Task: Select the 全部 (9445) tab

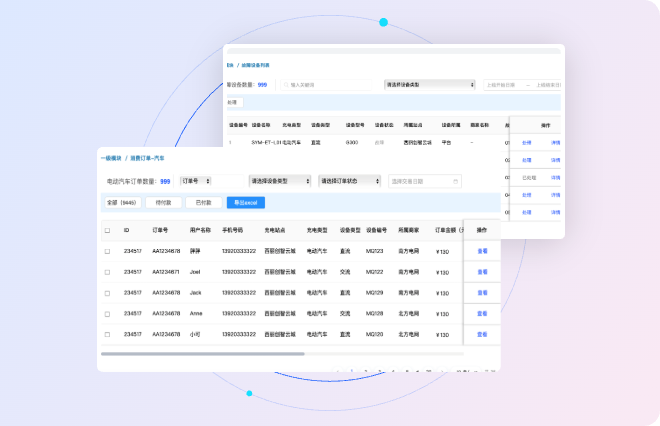Action: pyautogui.click(x=121, y=202)
